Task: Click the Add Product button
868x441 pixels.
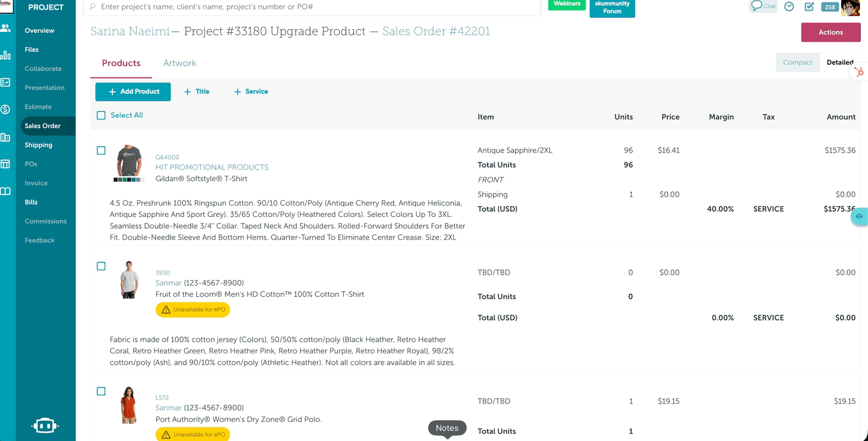Action: pos(133,92)
